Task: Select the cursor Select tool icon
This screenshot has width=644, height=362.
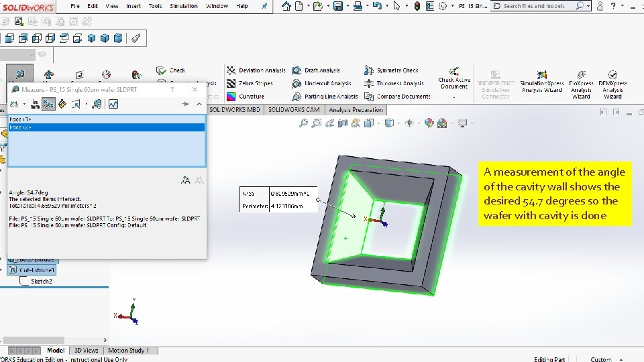Action: pyautogui.click(x=396, y=6)
